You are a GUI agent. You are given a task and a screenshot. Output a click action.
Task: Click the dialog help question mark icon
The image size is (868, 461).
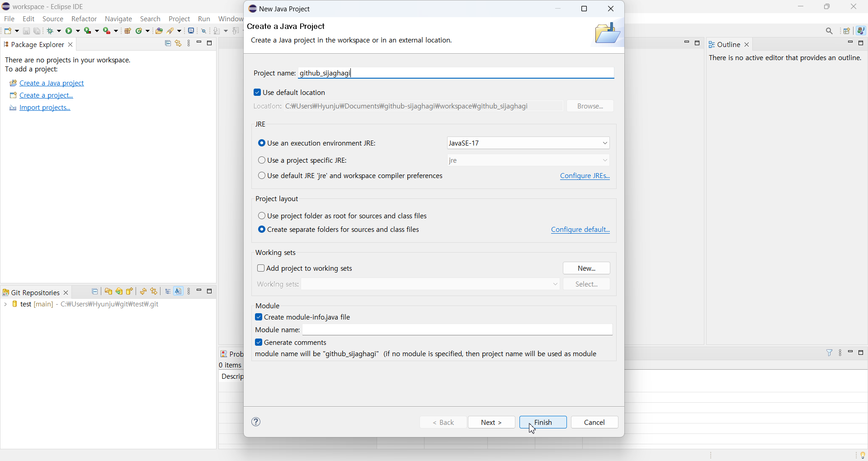point(257,422)
